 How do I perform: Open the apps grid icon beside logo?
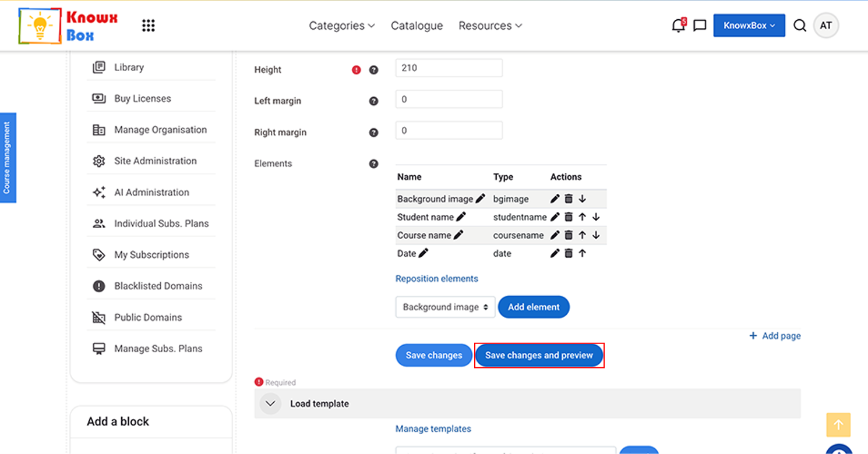(149, 26)
